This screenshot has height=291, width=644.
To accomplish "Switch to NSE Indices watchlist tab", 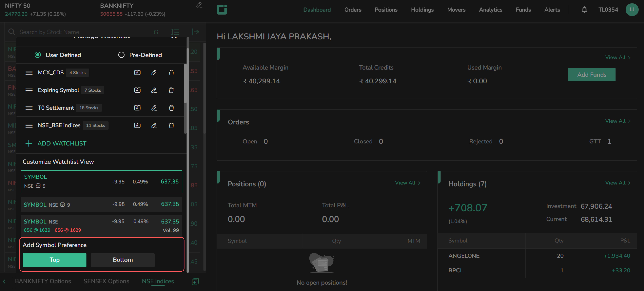I will (158, 281).
